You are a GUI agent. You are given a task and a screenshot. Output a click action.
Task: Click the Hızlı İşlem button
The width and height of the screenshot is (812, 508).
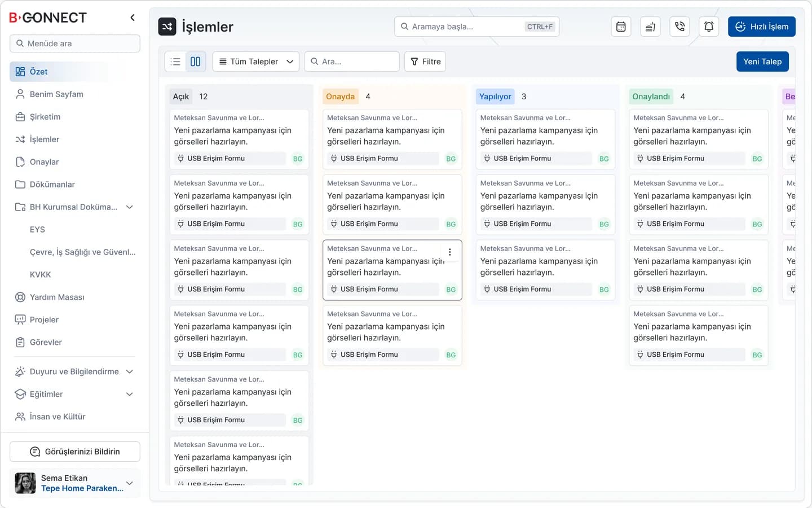[x=762, y=27]
